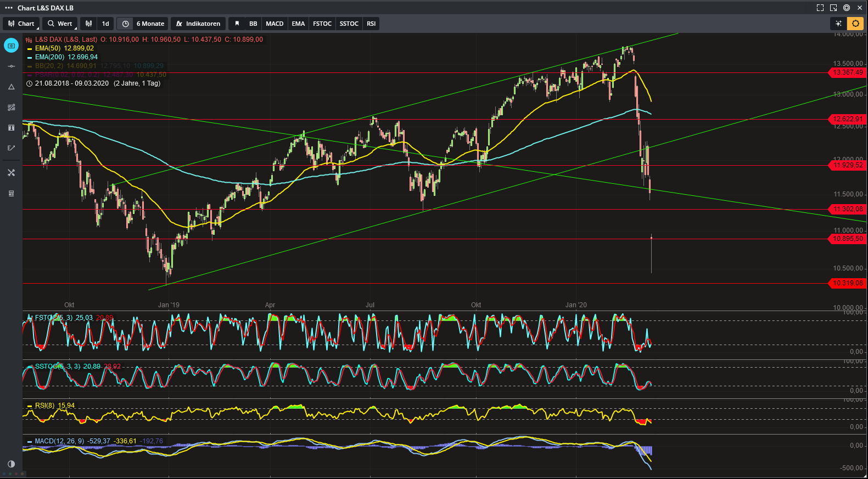This screenshot has width=868, height=479.
Task: Click the candlestick chart type icon
Action: 88,24
